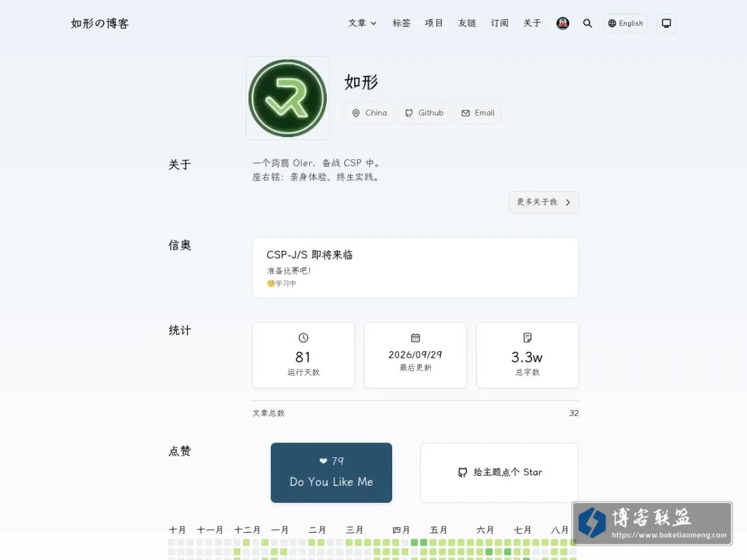Click the 三月 month label in the heatmap
The width and height of the screenshot is (747, 560).
[x=355, y=530]
